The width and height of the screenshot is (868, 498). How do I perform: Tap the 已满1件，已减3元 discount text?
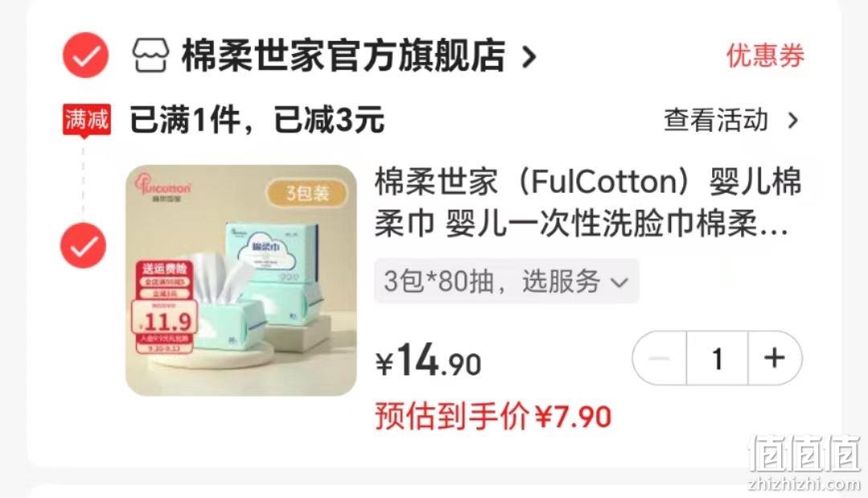pos(257,120)
